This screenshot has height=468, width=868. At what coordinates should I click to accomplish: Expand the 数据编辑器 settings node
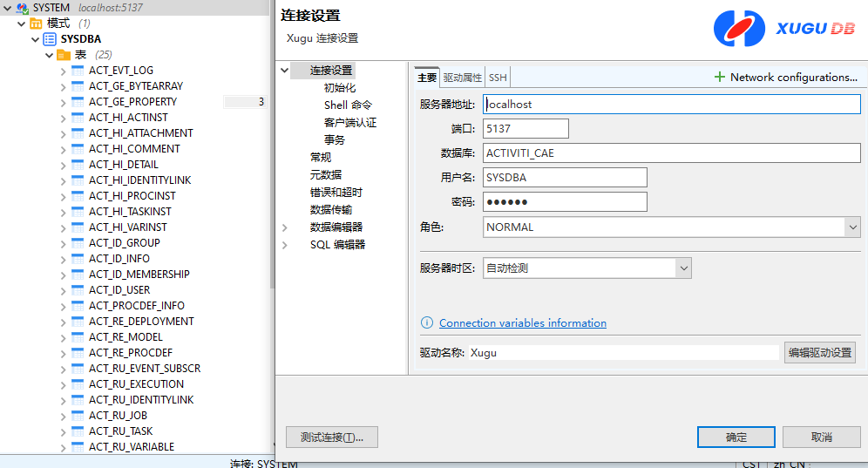click(x=285, y=227)
